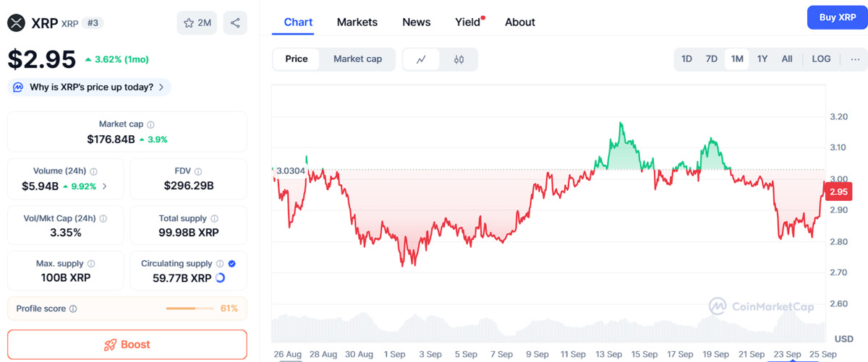
Task: Open Volume (24h) info icon
Action: [x=93, y=172]
